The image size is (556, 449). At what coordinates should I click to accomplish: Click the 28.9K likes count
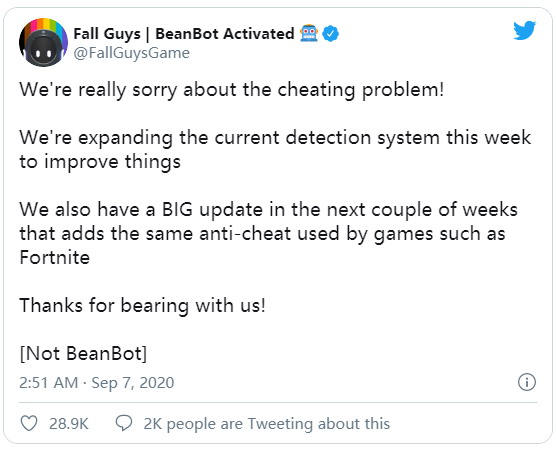tap(68, 423)
